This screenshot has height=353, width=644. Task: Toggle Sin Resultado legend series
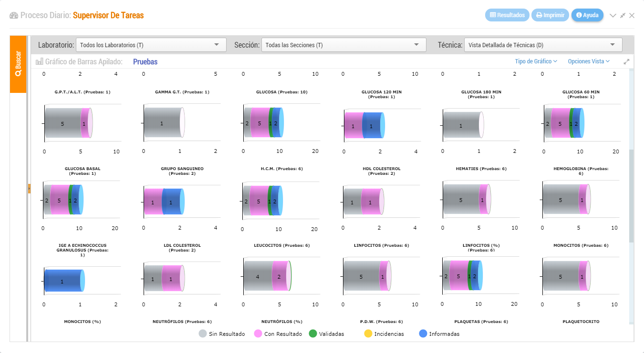coord(222,334)
